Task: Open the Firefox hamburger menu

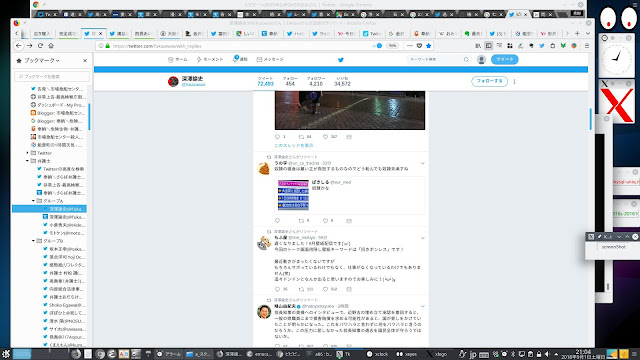Action: 587,46
